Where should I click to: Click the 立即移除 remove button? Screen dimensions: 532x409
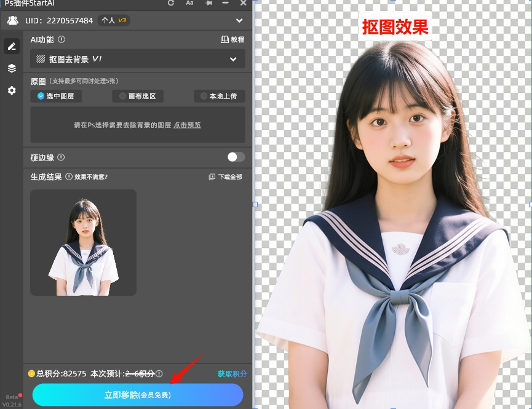(x=137, y=395)
